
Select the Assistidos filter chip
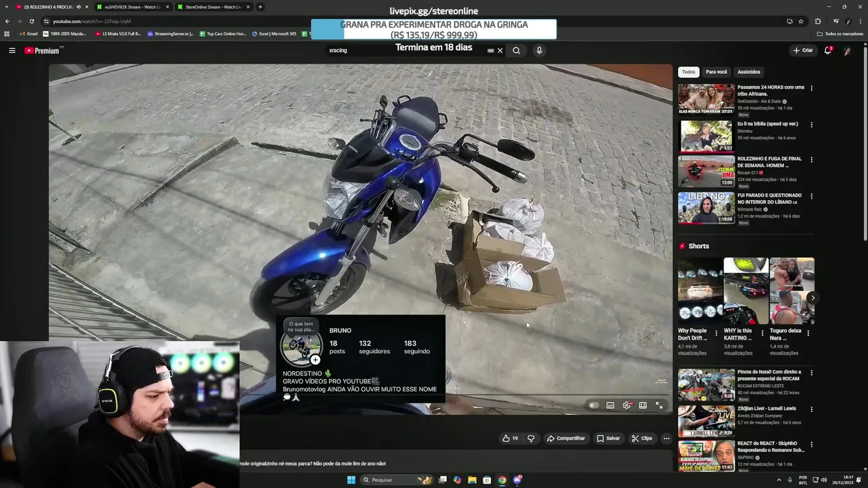tap(749, 72)
